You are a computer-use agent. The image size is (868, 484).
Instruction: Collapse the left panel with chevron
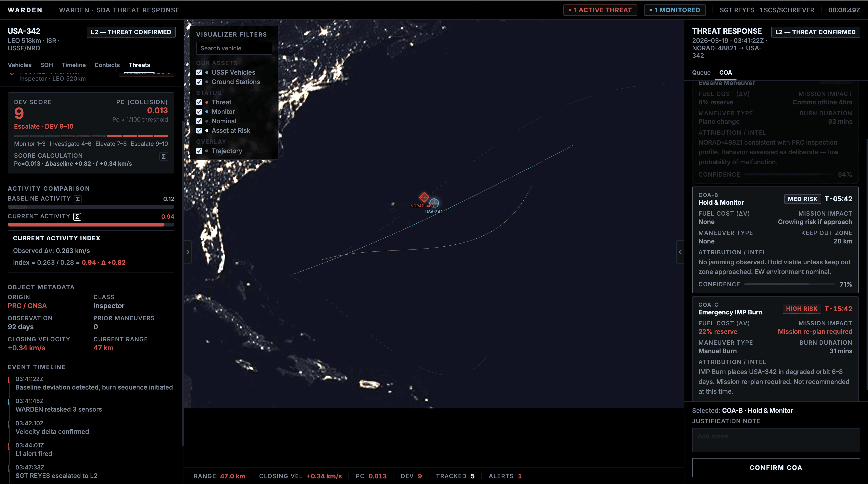point(188,252)
